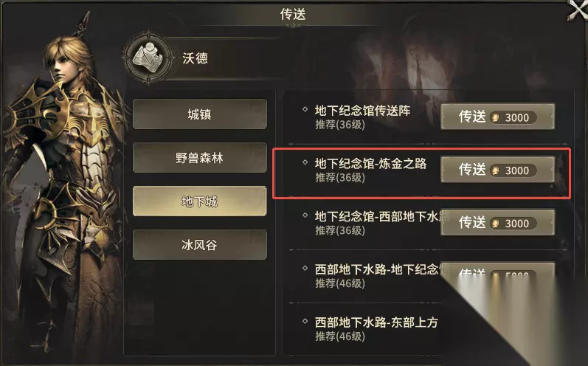The height and width of the screenshot is (366, 588).
Task: Switch to the 城镇 category
Action: [x=200, y=114]
